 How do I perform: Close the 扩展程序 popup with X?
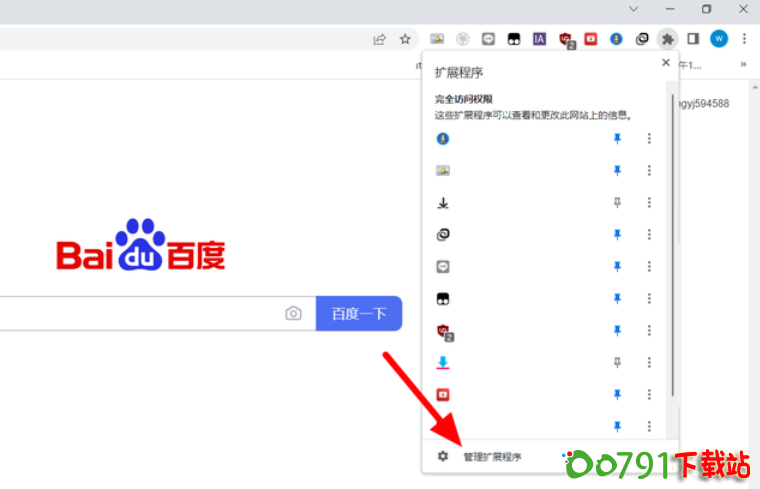click(x=666, y=62)
